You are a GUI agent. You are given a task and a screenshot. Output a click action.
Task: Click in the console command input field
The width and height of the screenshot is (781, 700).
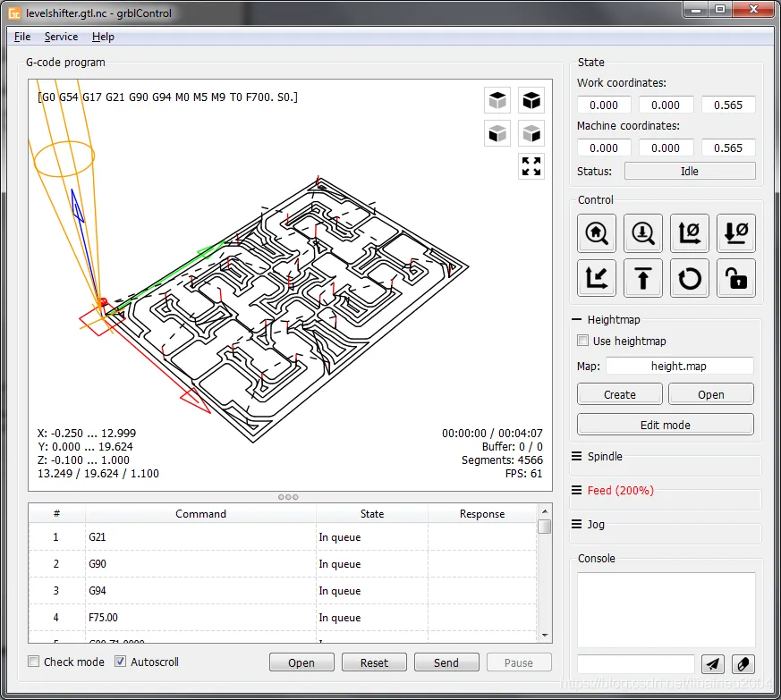(x=635, y=663)
